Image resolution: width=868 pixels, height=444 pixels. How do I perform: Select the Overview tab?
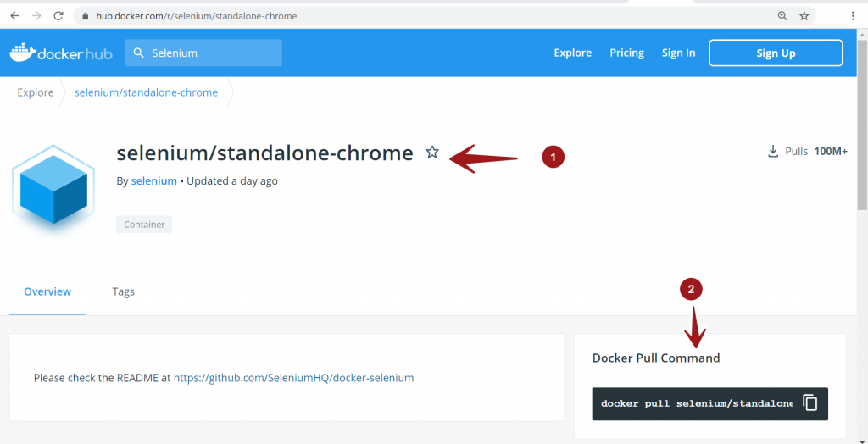click(47, 291)
